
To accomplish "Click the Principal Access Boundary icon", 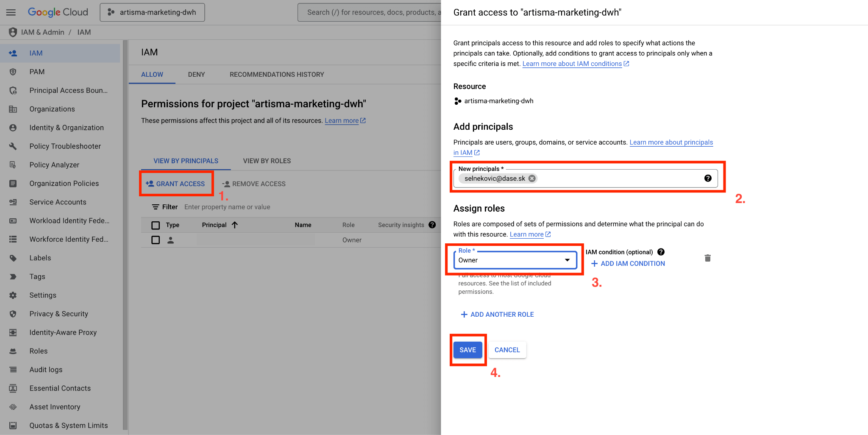I will (x=13, y=91).
